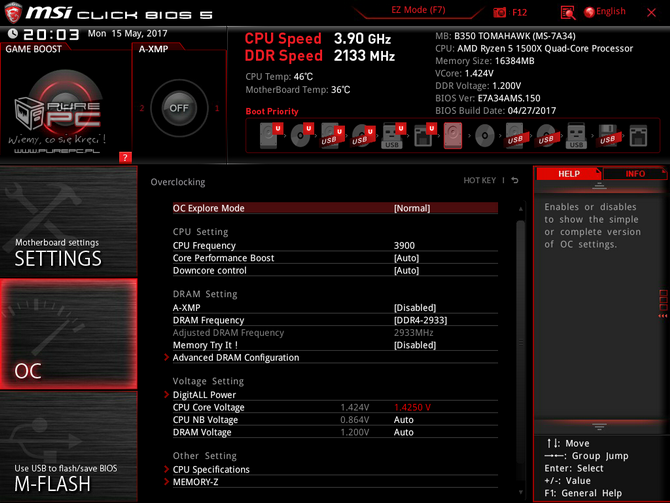Select the UEFI USB key boot icon
This screenshot has width=670, height=503.
[x=393, y=135]
